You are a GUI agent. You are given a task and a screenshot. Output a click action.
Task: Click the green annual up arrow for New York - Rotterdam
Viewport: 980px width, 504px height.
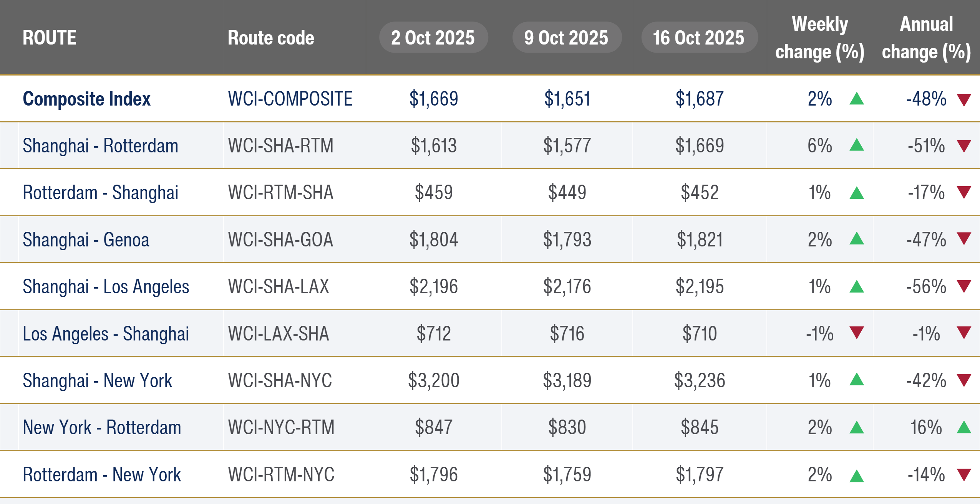[x=964, y=427]
